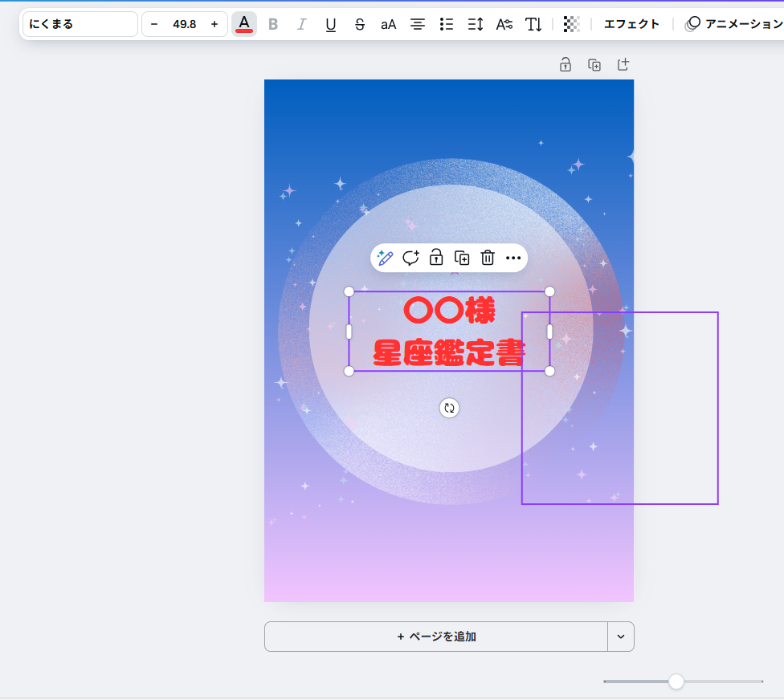The height and width of the screenshot is (700, 784).
Task: Edit the 49.8 font size field
Action: click(185, 24)
